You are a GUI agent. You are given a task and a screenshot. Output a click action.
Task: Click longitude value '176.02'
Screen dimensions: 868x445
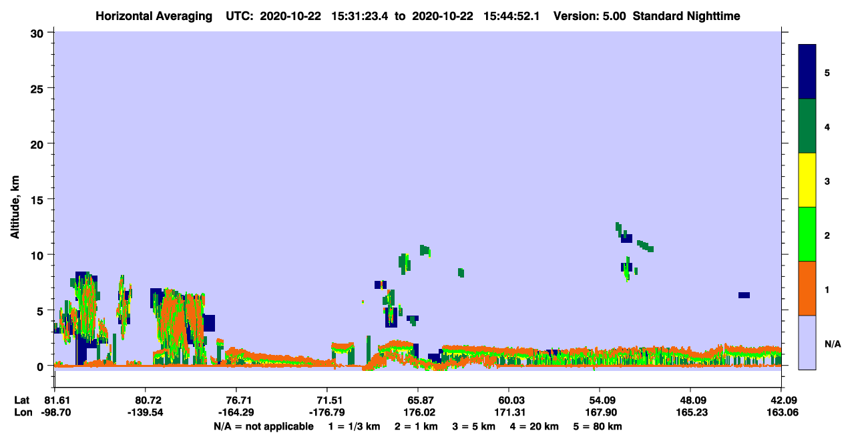(x=418, y=412)
